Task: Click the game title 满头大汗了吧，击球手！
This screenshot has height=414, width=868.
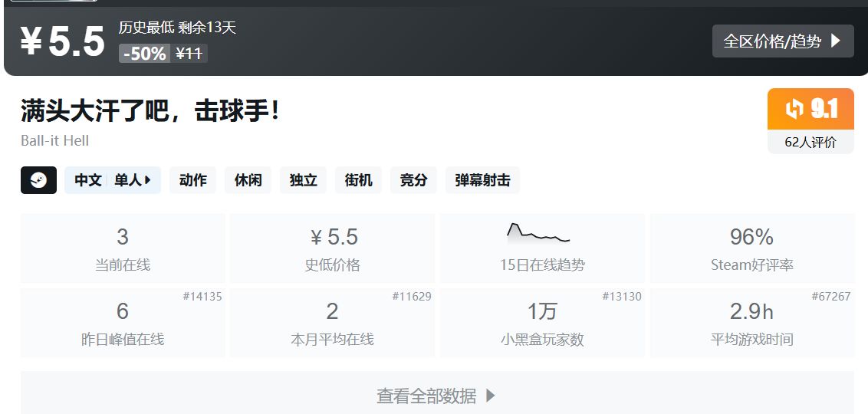Action: pos(151,110)
